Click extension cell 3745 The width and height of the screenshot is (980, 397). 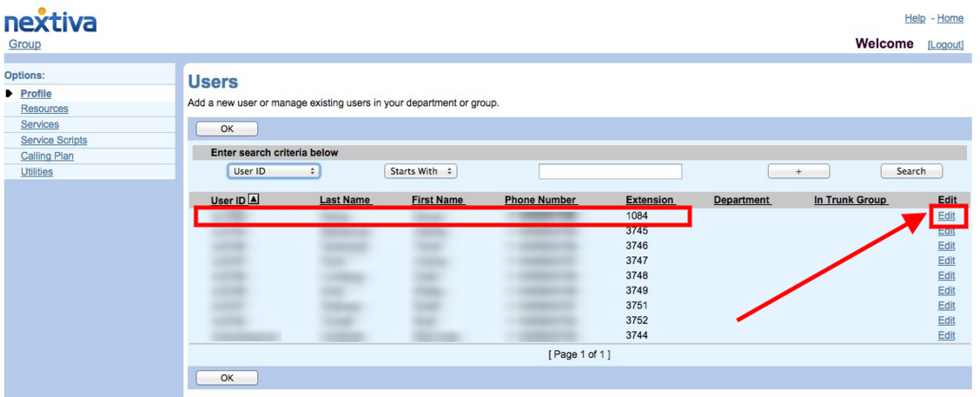click(x=637, y=231)
